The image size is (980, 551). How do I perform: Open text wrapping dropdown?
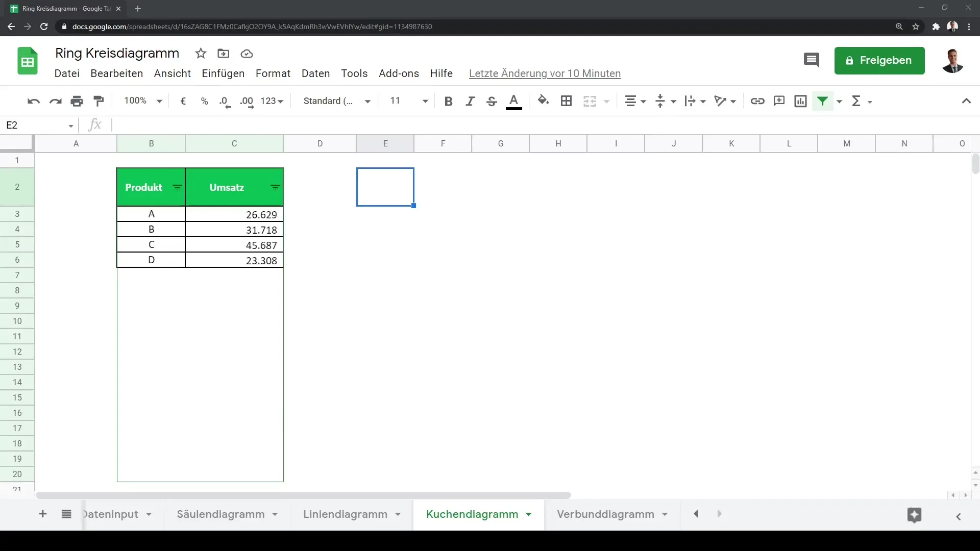tap(695, 101)
